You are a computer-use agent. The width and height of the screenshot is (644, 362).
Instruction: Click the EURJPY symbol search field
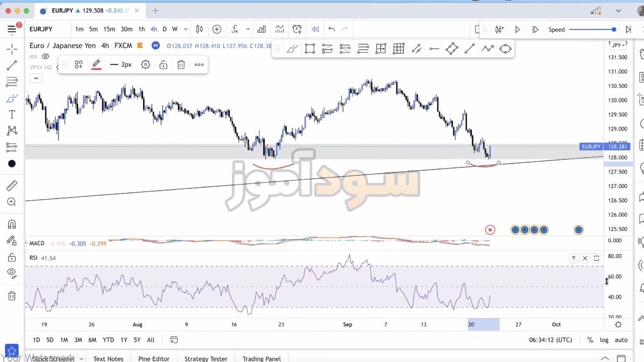pyautogui.click(x=41, y=29)
